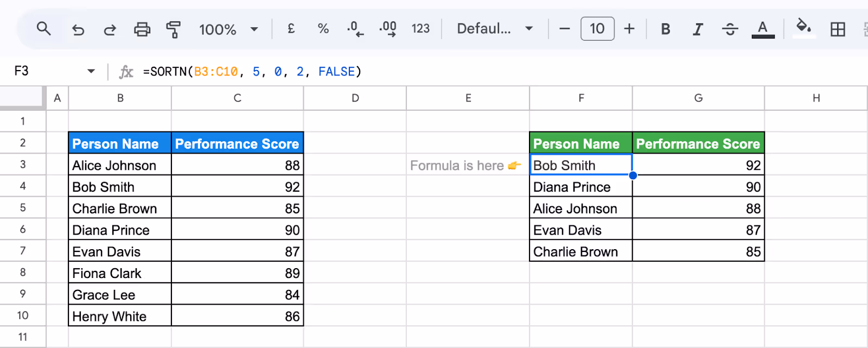Redo the last action

(x=110, y=29)
